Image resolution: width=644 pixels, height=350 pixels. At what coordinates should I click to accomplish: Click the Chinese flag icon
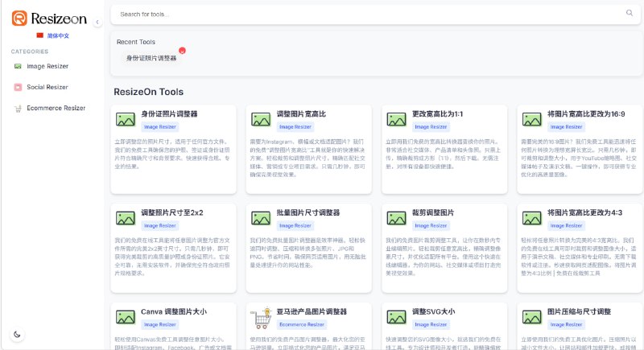39,35
